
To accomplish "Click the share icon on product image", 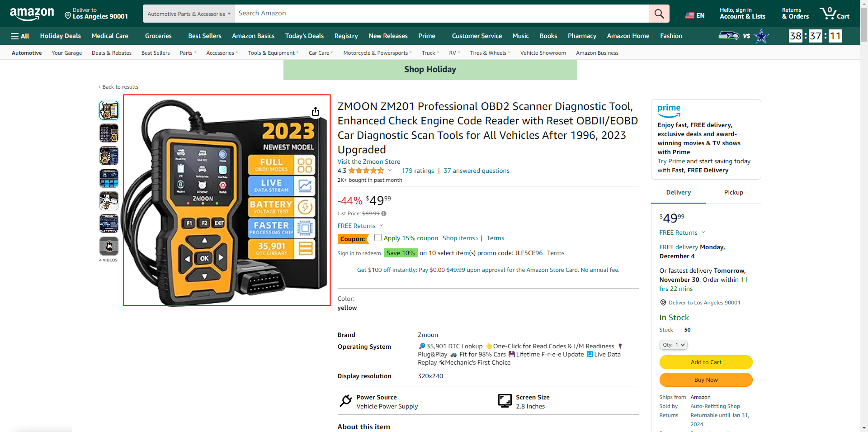I will [316, 111].
